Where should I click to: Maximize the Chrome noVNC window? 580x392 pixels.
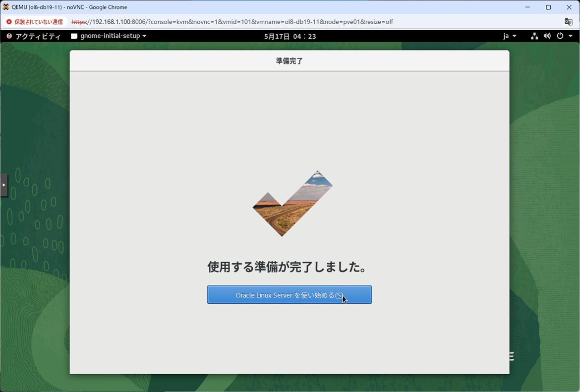click(548, 7)
